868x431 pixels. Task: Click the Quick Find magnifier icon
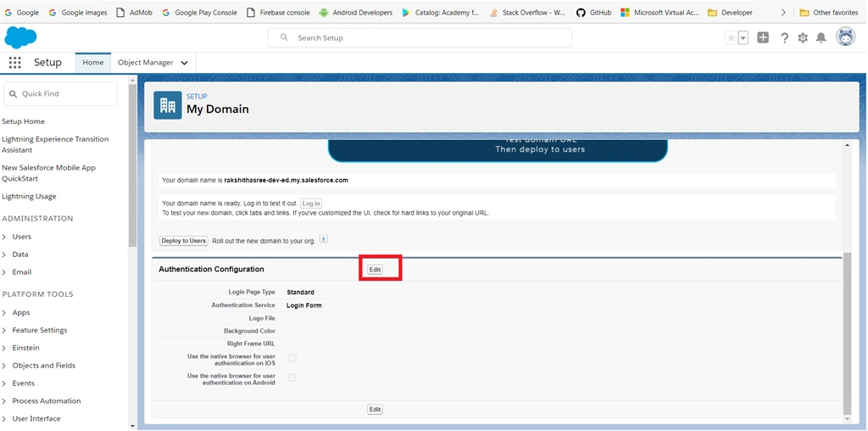coord(14,94)
